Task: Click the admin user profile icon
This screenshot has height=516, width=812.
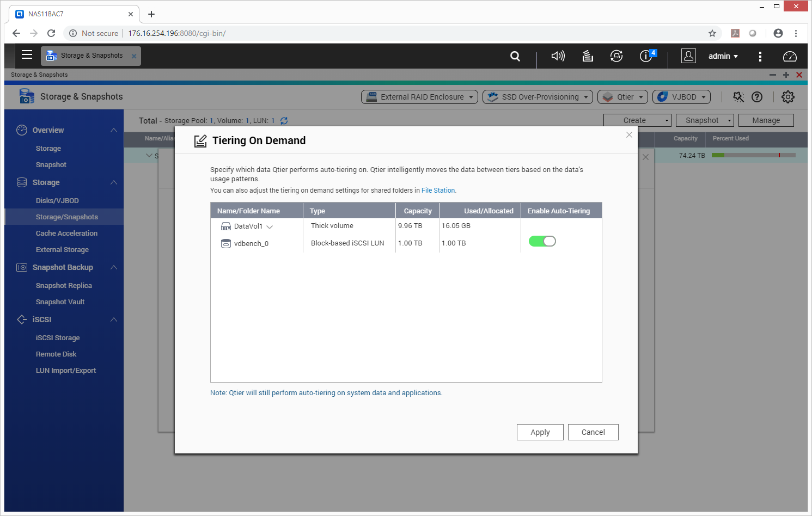Action: coord(689,56)
